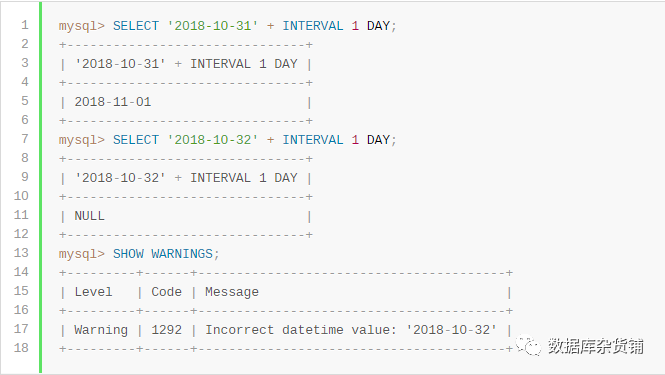This screenshot has width=665, height=375.
Task: Click the second INTERVAL keyword on line 7
Action: pos(313,140)
